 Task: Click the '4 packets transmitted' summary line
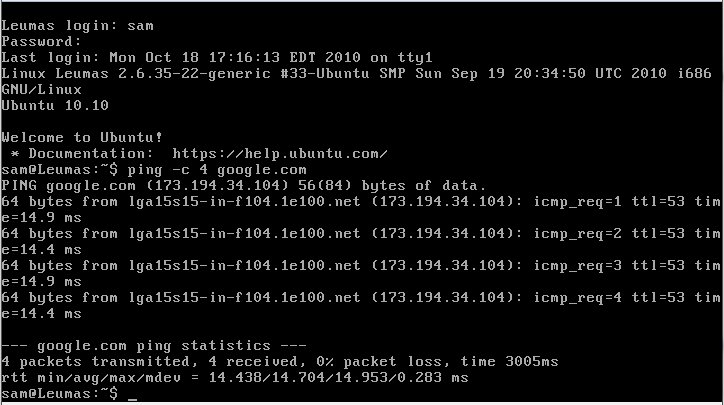point(280,362)
